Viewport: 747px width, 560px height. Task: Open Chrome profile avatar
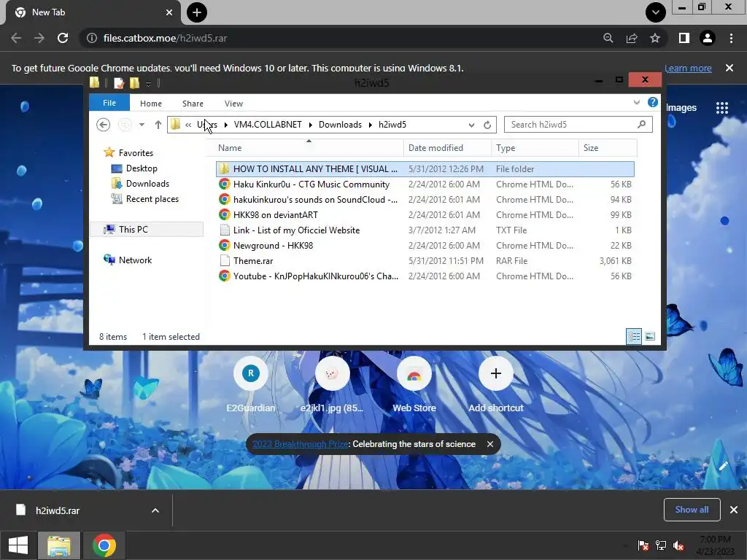[x=708, y=38]
